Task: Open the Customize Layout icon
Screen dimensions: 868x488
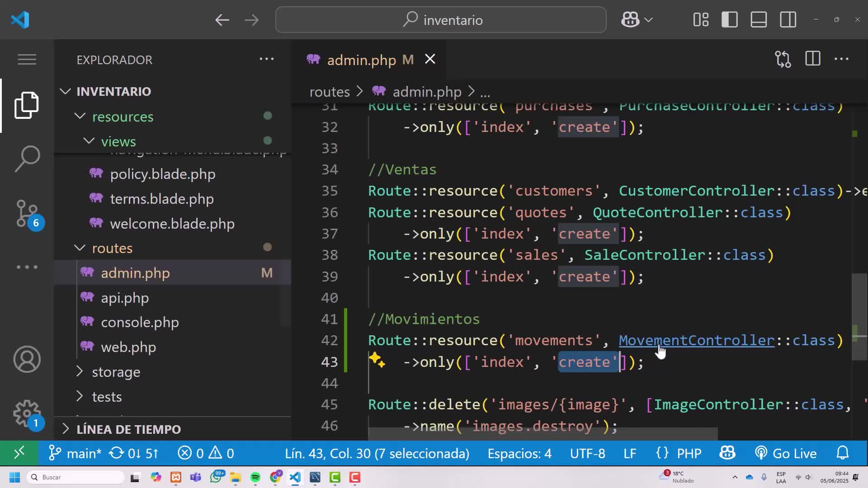Action: [701, 20]
